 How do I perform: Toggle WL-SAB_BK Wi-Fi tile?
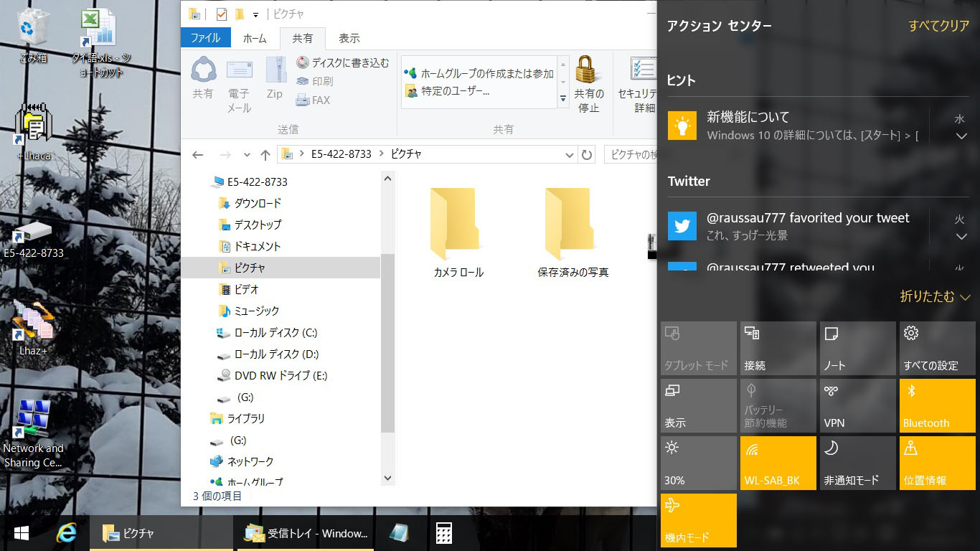(x=778, y=463)
